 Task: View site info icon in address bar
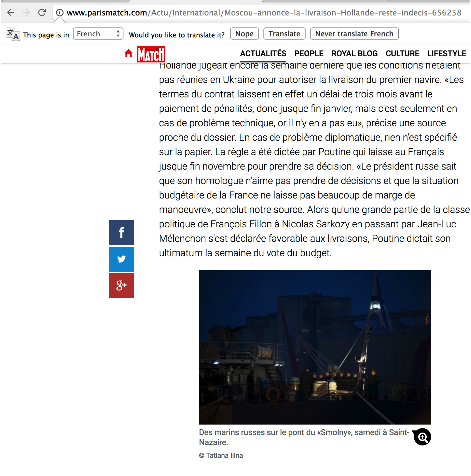(x=60, y=13)
